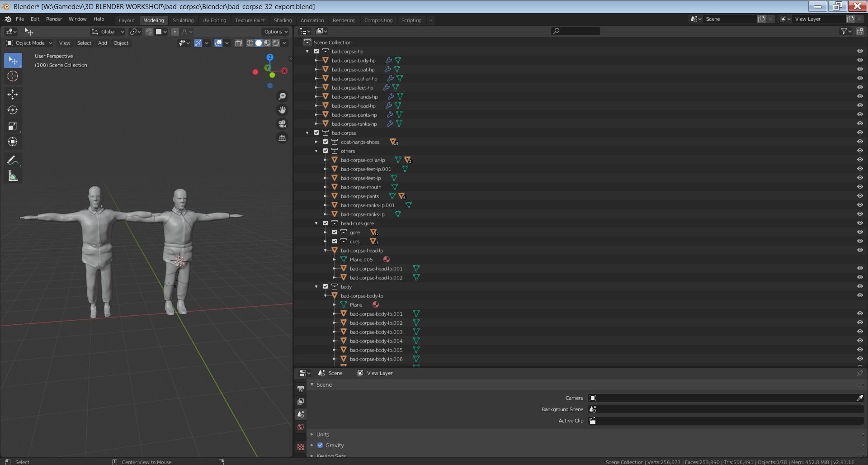Click the Blender logo menu icon
The width and height of the screenshot is (868, 465).
tap(8, 19)
